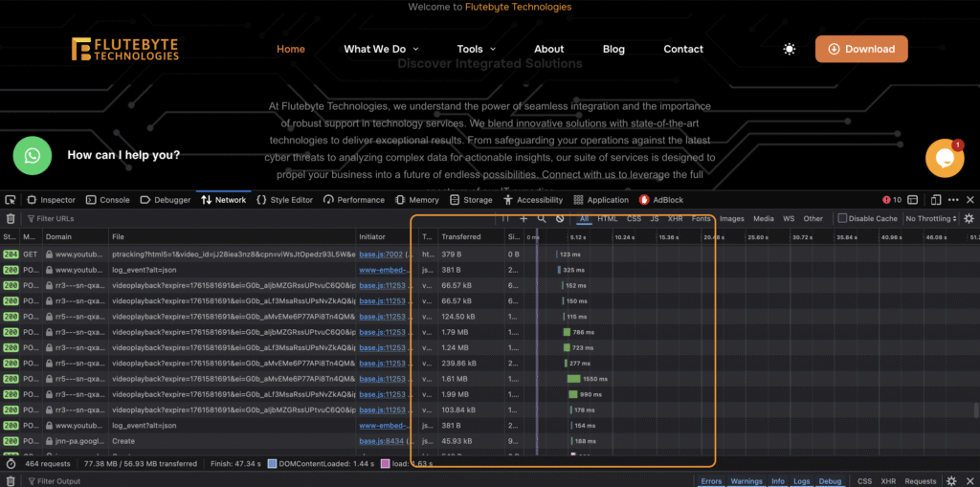Open the chat bubble widget with notification
Image resolution: width=980 pixels, height=487 pixels.
[944, 159]
